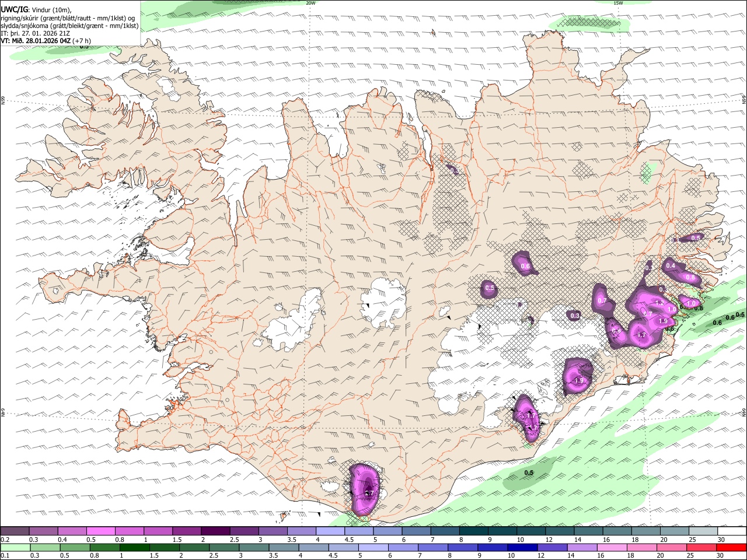Select the pale green swatch starting at 0.1
747x560 pixels.
[15, 548]
